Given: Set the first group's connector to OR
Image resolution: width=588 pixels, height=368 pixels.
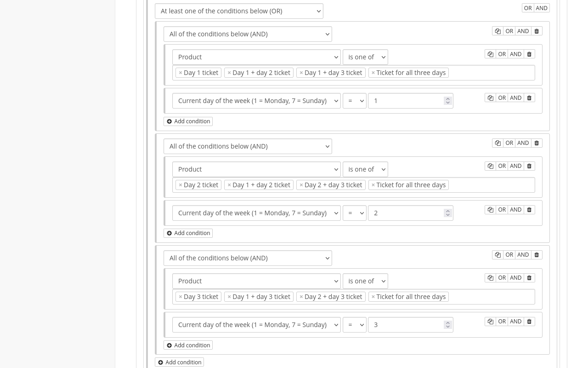Looking at the screenshot, I should [509, 31].
